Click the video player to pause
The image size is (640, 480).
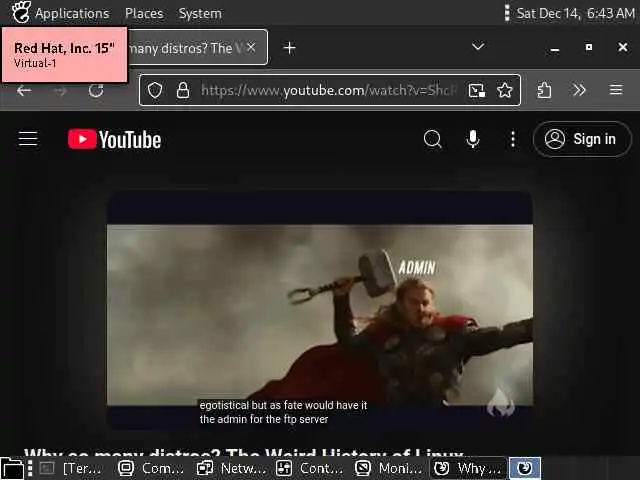tap(320, 310)
